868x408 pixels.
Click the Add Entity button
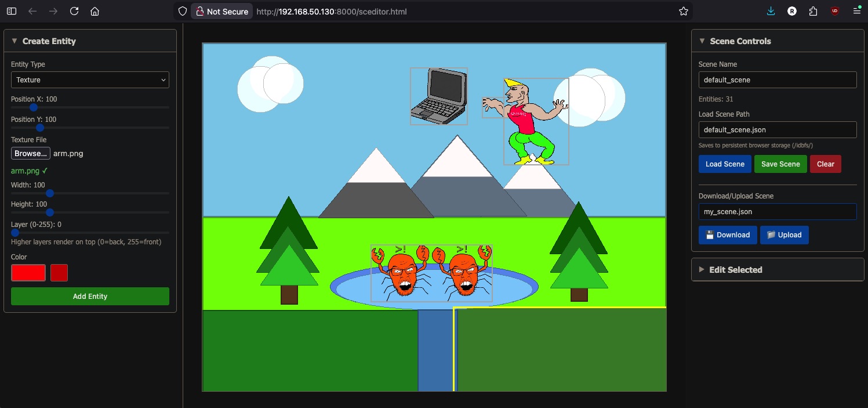coord(90,297)
